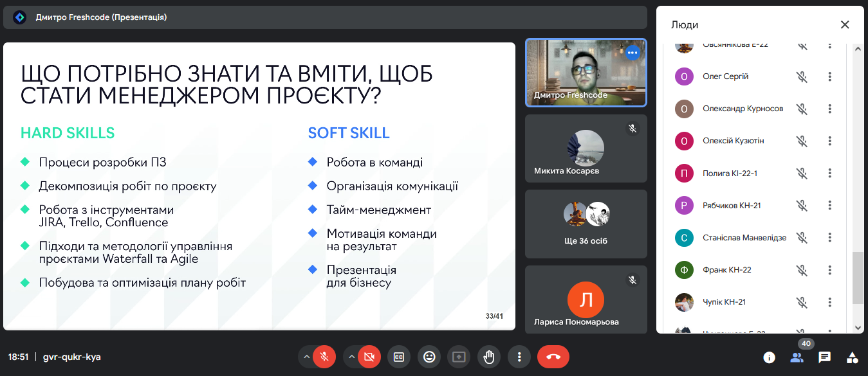Leave the call with red hang-up button
Image resolution: width=868 pixels, height=376 pixels.
click(x=553, y=357)
